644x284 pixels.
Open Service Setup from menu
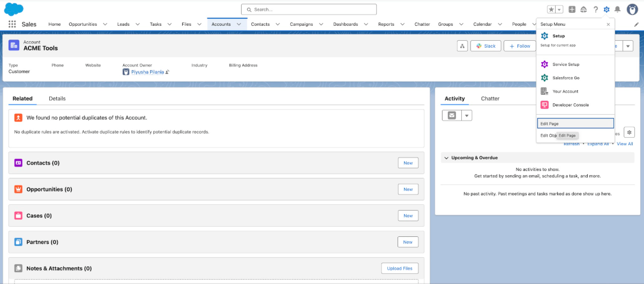pyautogui.click(x=575, y=64)
